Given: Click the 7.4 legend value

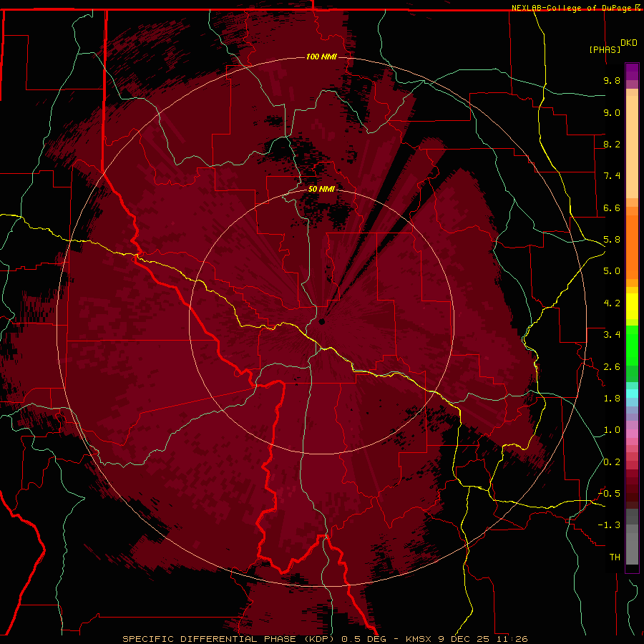Looking at the screenshot, I should point(612,176).
